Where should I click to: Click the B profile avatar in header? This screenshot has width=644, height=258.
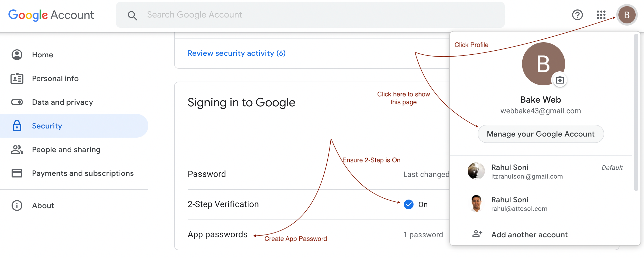(627, 15)
